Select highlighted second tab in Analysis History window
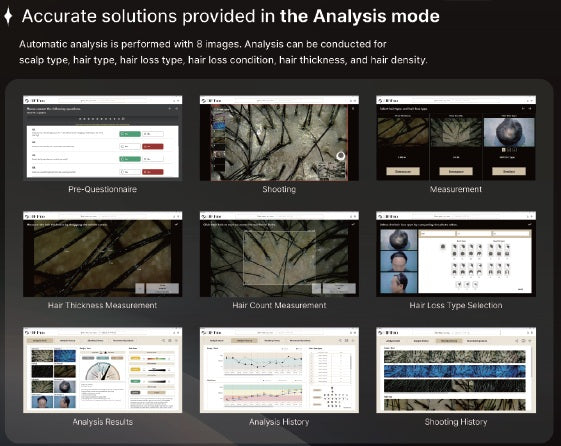Image resolution: width=561 pixels, height=446 pixels. (x=244, y=340)
